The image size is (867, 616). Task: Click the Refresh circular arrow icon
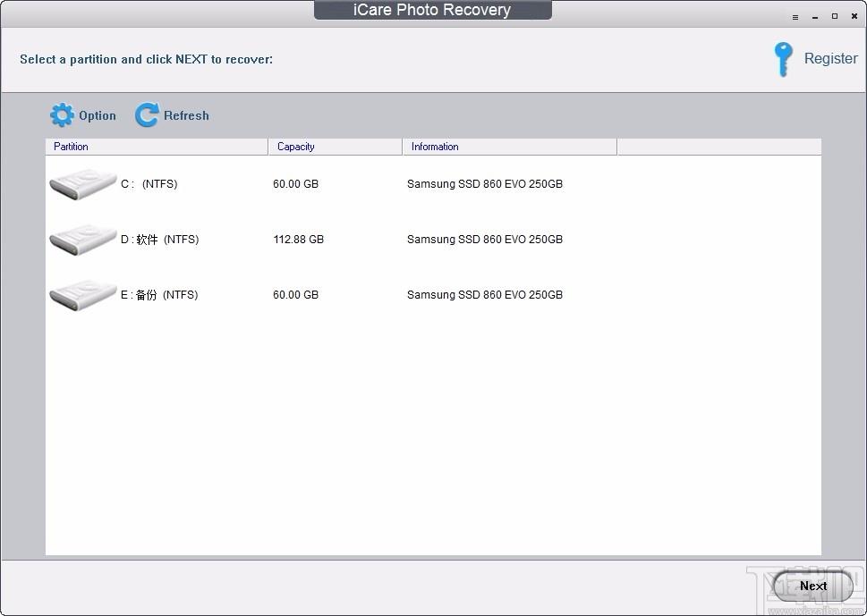point(147,115)
